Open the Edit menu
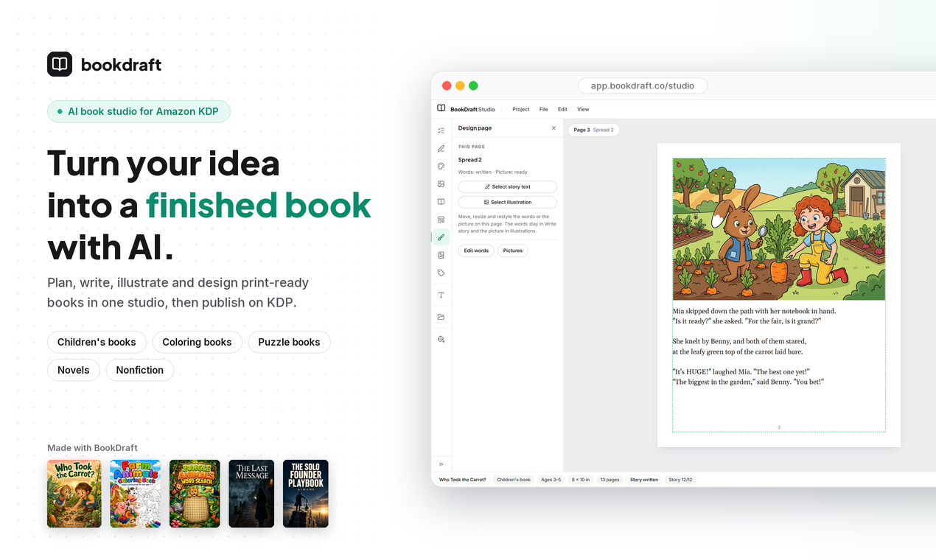 [x=562, y=109]
